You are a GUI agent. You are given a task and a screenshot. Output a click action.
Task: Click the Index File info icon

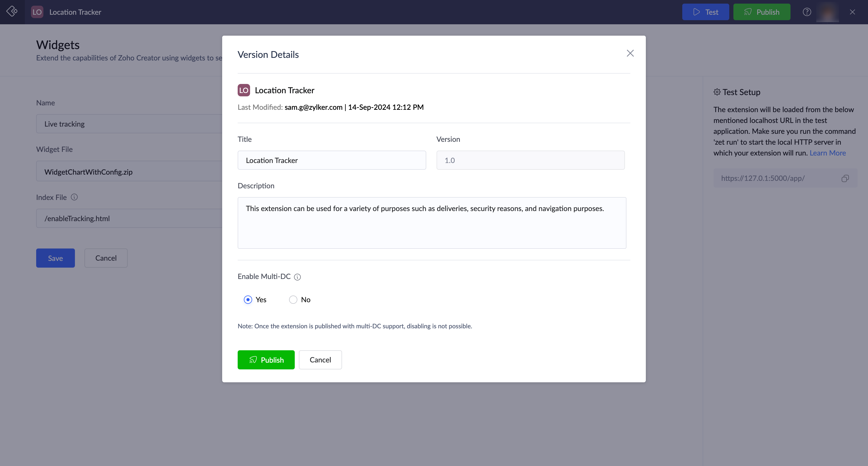point(74,197)
